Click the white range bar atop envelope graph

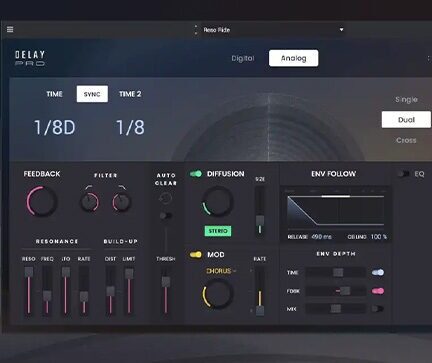click(x=336, y=196)
